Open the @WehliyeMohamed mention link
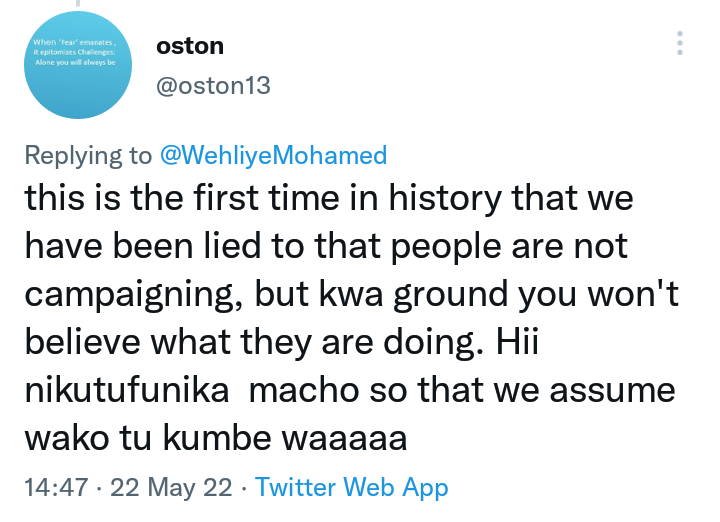Screen dimensions: 720x522 (274, 155)
